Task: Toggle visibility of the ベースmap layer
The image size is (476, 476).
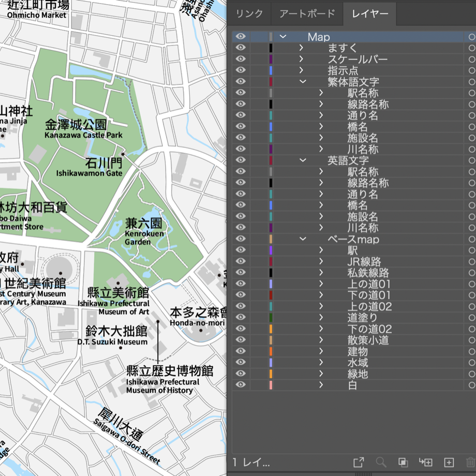Action: point(241,239)
